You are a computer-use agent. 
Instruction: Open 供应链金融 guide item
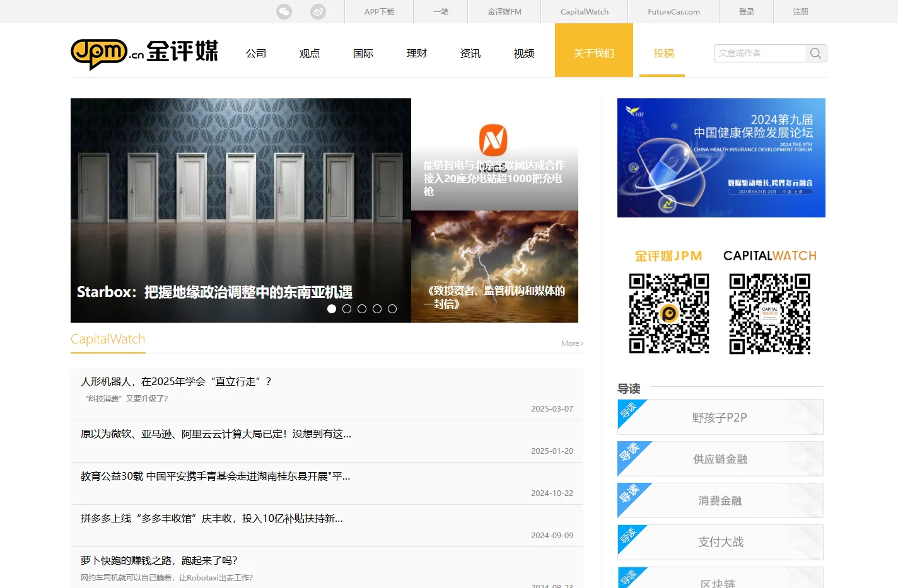coord(720,459)
